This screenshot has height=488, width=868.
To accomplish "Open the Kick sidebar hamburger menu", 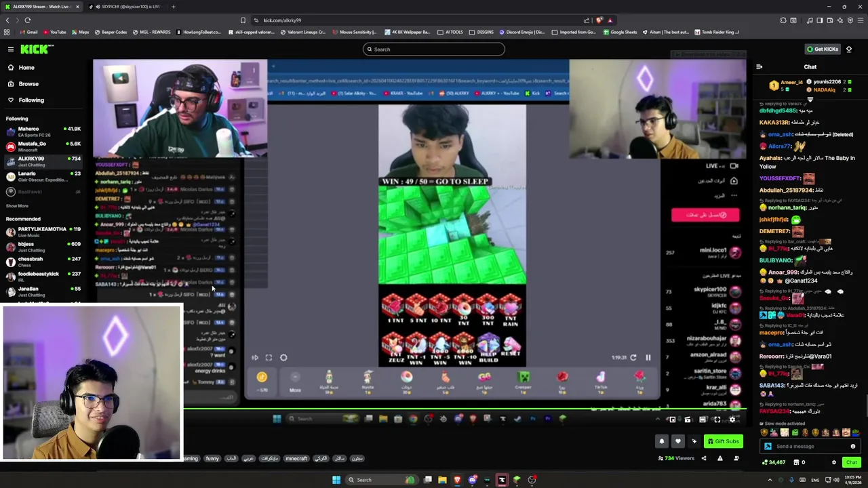I will pos(10,49).
